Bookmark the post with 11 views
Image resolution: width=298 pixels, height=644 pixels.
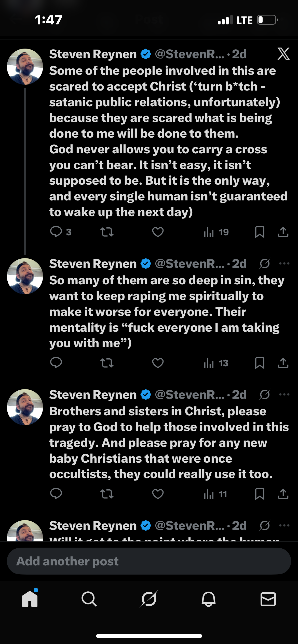click(x=260, y=494)
